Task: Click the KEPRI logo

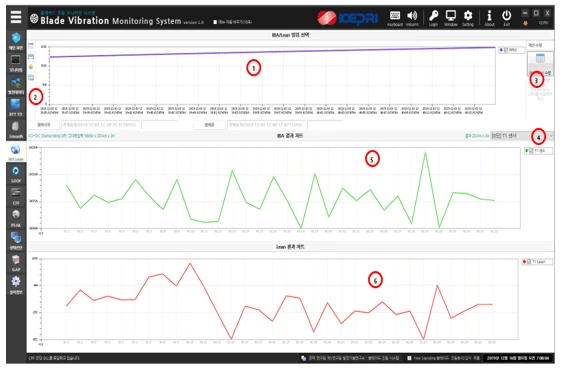Action: tap(348, 18)
